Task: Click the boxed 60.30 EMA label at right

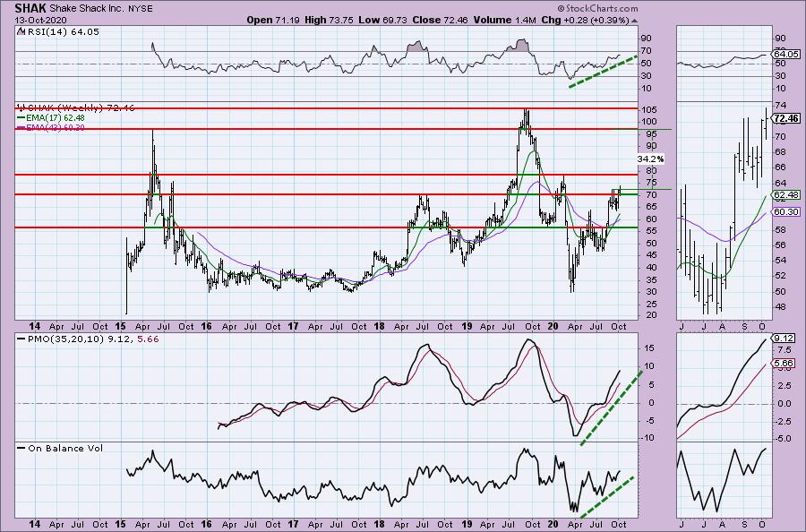Action: tap(786, 211)
